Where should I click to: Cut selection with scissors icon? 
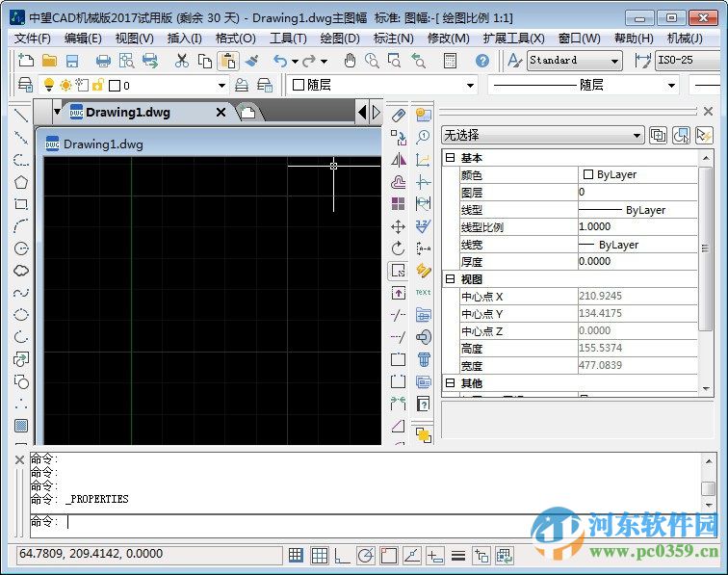click(182, 61)
